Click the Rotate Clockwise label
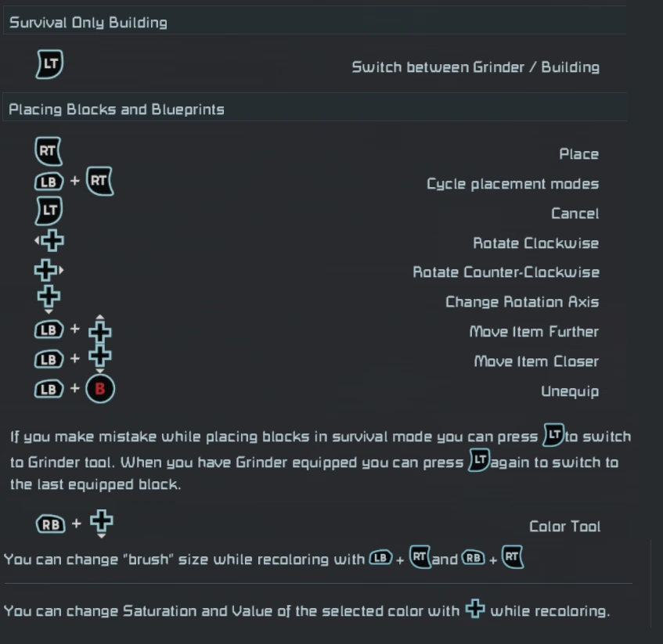This screenshot has width=663, height=644. (x=535, y=243)
